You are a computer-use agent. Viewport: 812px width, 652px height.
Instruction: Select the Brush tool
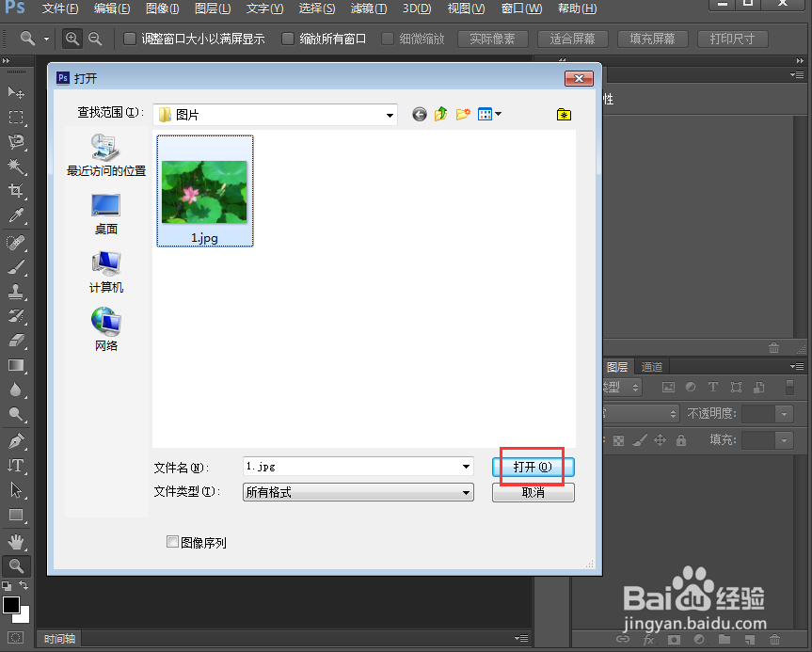(16, 267)
